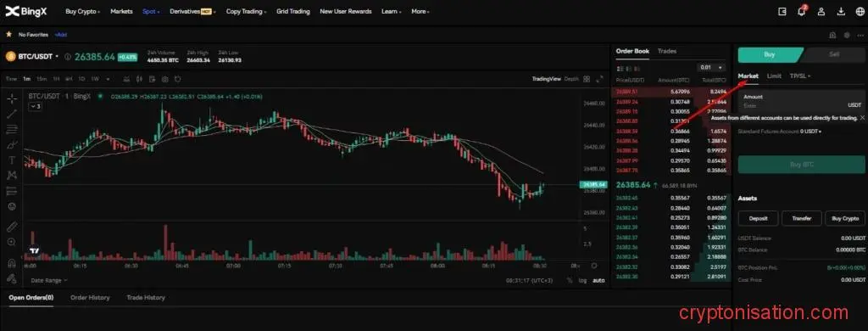Screen dimensions: 868x331
Task: Expand the Buy Crypto menu
Action: tap(82, 11)
